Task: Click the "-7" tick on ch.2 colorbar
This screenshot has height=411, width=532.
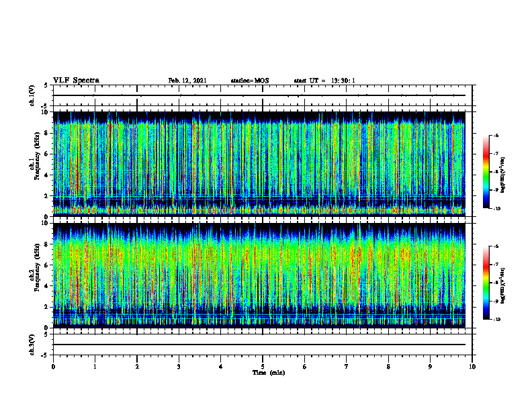Action: pos(496,265)
